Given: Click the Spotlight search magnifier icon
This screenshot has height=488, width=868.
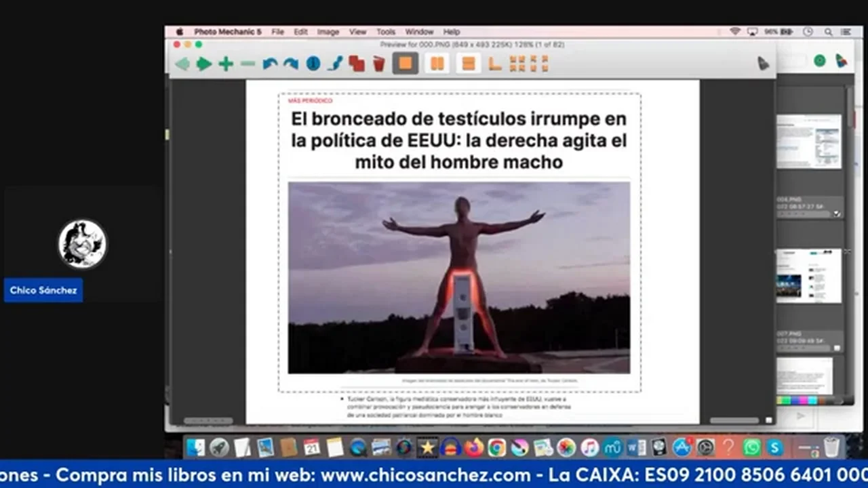Looking at the screenshot, I should [828, 32].
